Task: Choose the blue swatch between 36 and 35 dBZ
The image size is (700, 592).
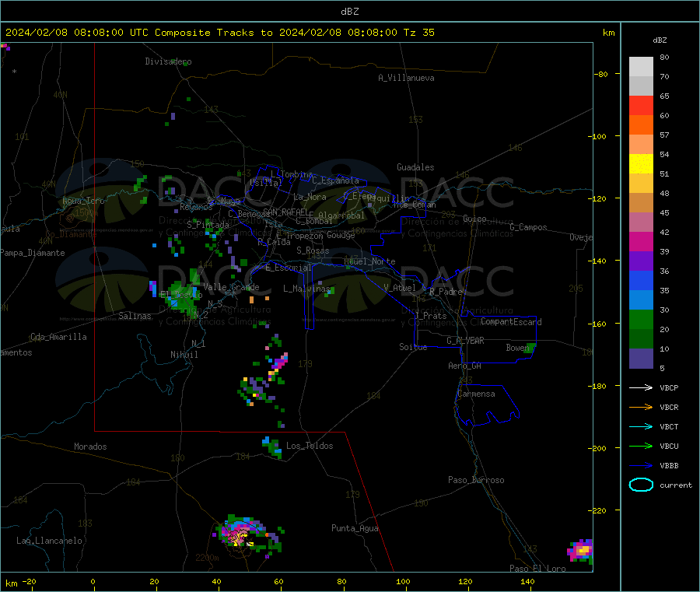Action: click(641, 280)
